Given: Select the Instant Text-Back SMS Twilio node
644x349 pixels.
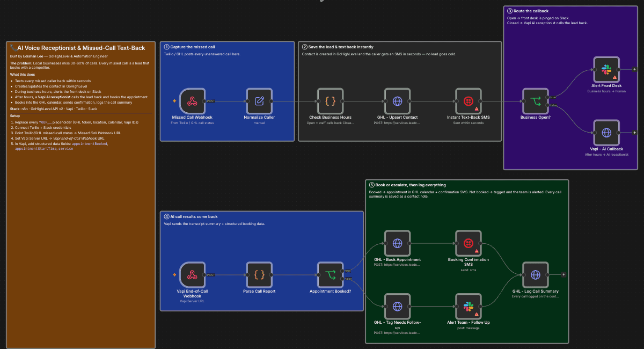Looking at the screenshot, I should click(469, 100).
